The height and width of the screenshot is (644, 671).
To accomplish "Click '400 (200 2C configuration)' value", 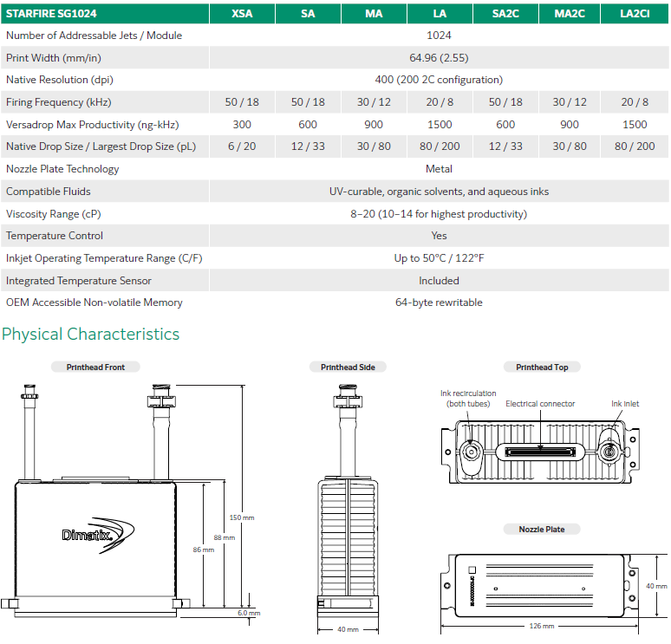I will point(439,80).
